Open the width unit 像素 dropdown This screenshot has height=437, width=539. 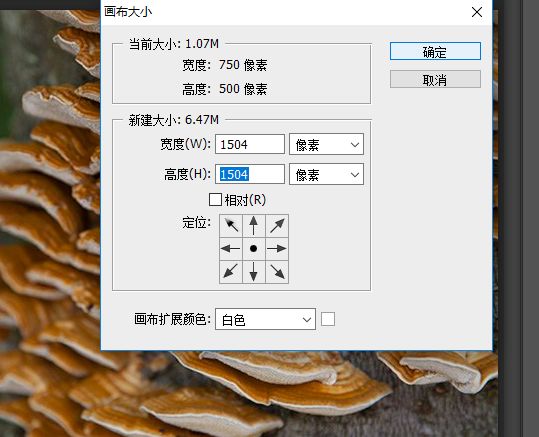click(326, 144)
